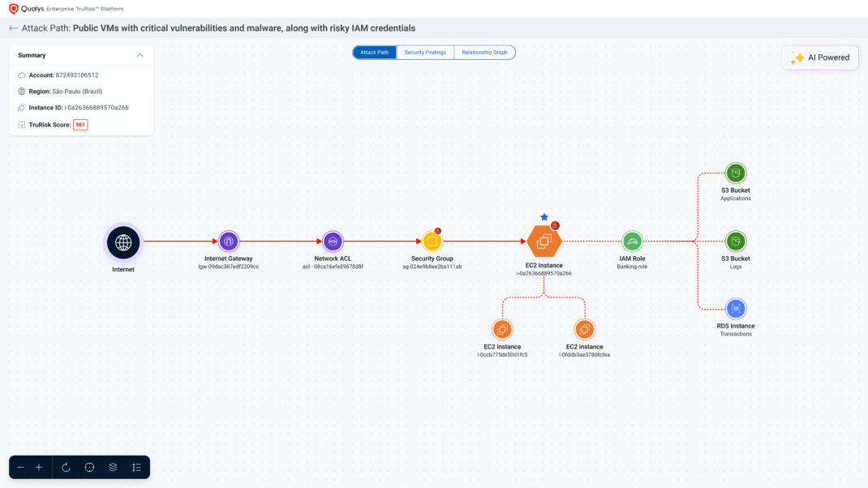The height and width of the screenshot is (488, 868).
Task: Click the Internet Gateway igw-09dac387edf2209cc icon
Action: pos(228,240)
